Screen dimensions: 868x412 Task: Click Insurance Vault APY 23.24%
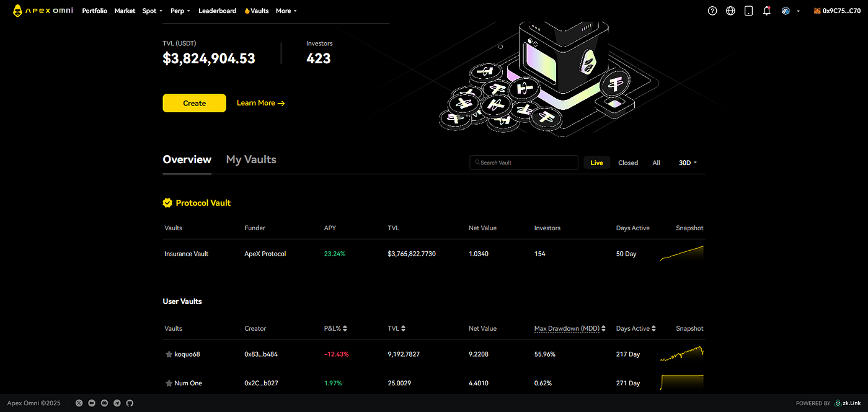coord(335,254)
